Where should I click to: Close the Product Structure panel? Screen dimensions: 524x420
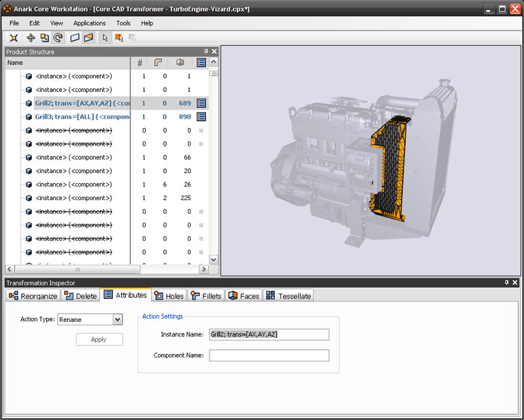(x=214, y=52)
